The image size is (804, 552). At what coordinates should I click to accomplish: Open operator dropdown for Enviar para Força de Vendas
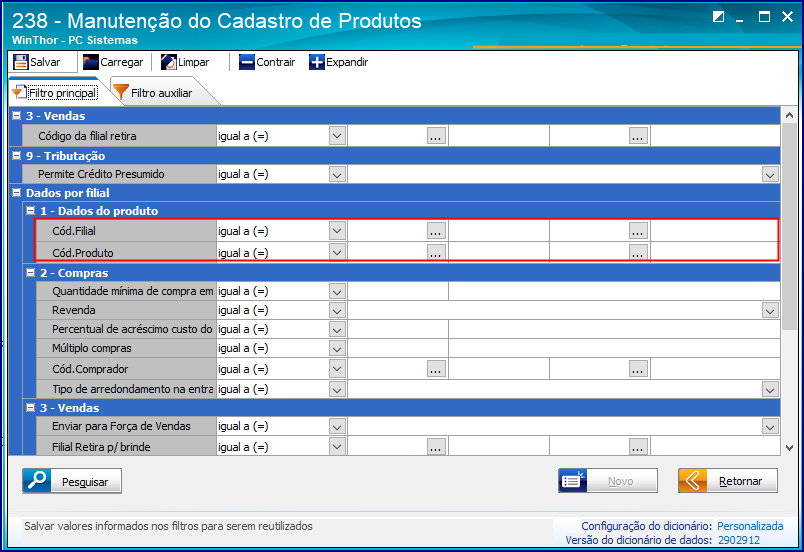(x=337, y=426)
